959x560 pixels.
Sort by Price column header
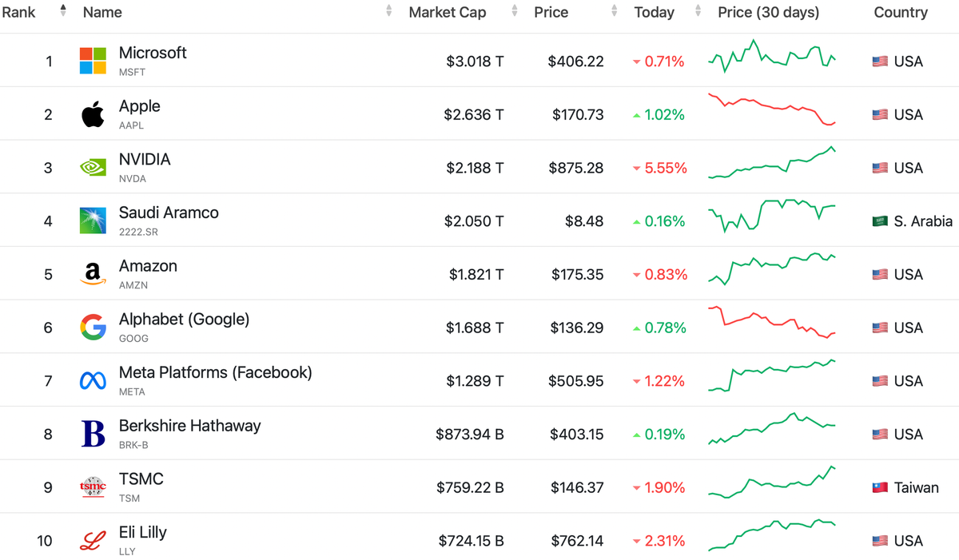551,12
